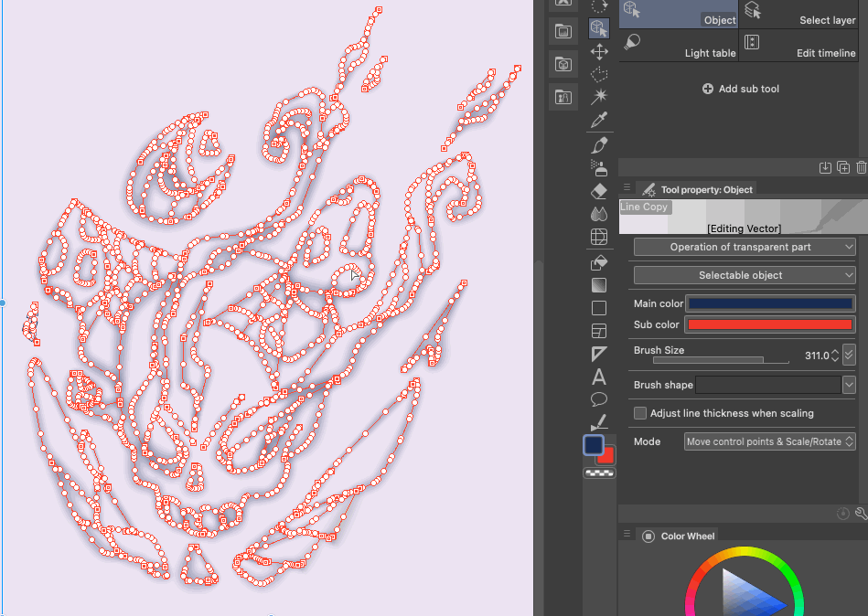Click the Main color bar
Viewport: 868px width, 616px height.
click(x=770, y=303)
